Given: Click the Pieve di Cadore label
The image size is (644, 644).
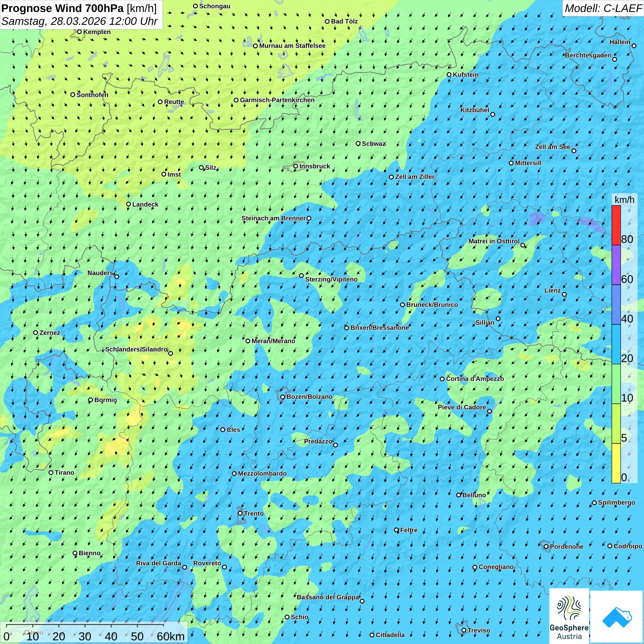Looking at the screenshot, I should (x=462, y=407).
